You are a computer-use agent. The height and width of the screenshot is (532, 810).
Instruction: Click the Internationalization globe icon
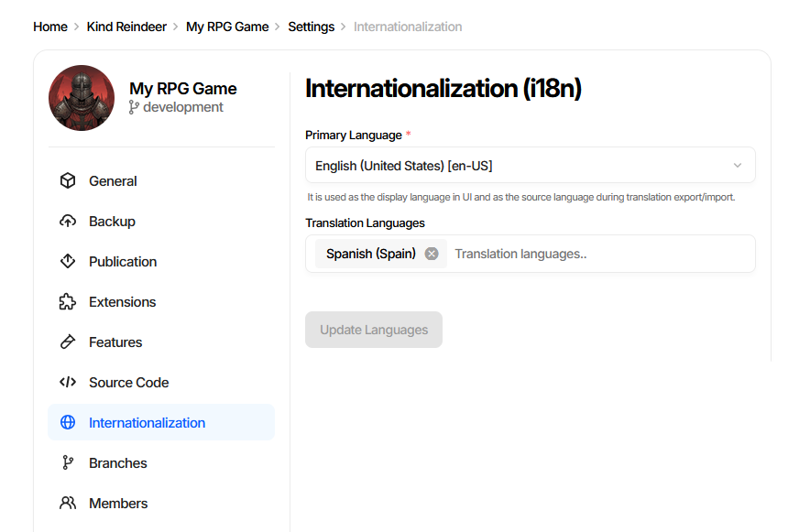click(68, 422)
